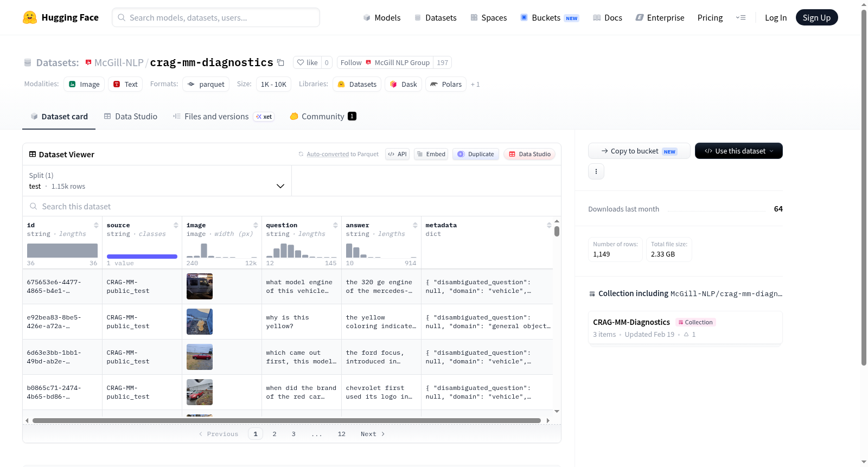Copy dataset to bucket
This screenshot has width=868, height=467.
[x=639, y=151]
